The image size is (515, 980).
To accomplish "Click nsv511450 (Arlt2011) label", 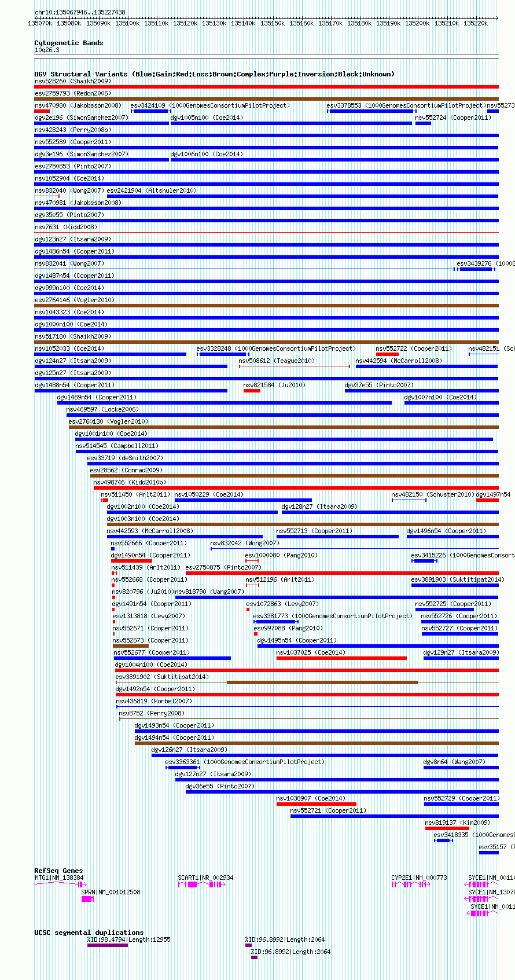I will pos(136,494).
